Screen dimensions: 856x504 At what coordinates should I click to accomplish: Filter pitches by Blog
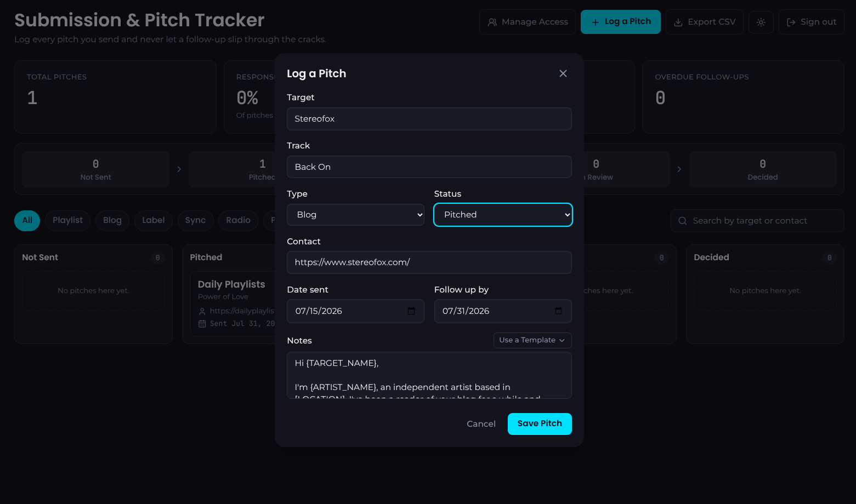[x=112, y=221]
